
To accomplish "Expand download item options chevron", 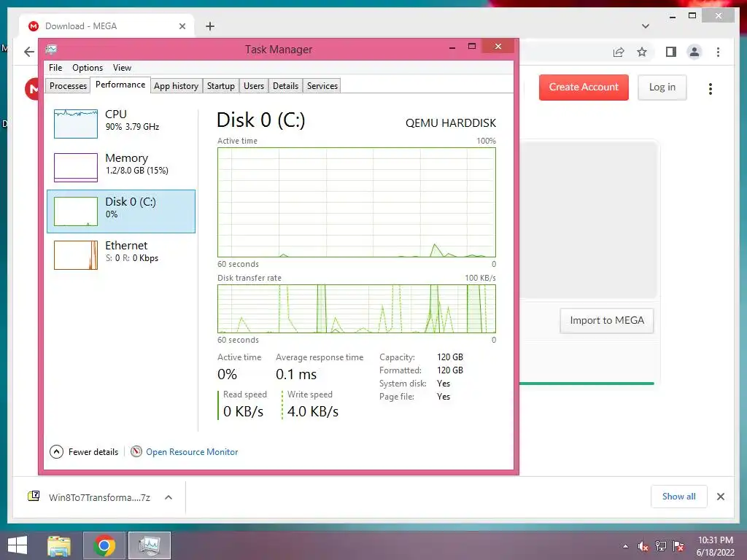I will point(169,497).
